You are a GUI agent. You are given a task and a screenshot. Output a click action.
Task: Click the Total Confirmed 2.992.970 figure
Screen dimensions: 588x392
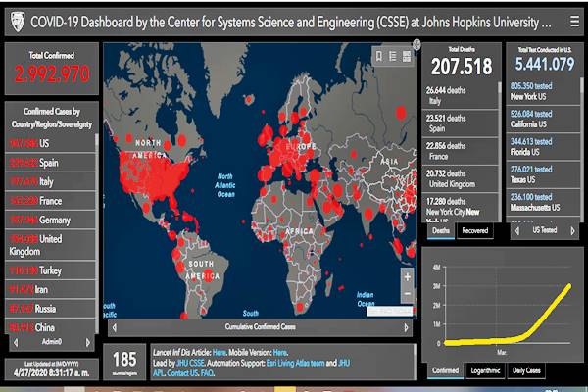click(52, 73)
